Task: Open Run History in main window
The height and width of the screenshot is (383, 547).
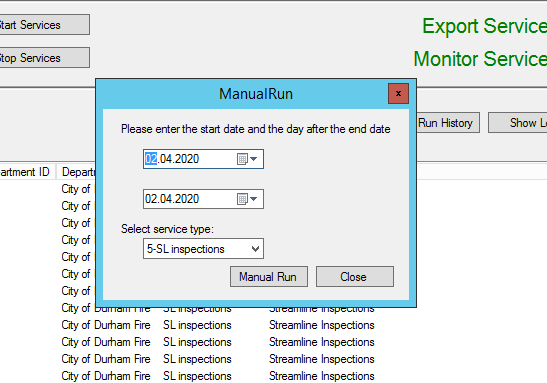Action: [448, 122]
